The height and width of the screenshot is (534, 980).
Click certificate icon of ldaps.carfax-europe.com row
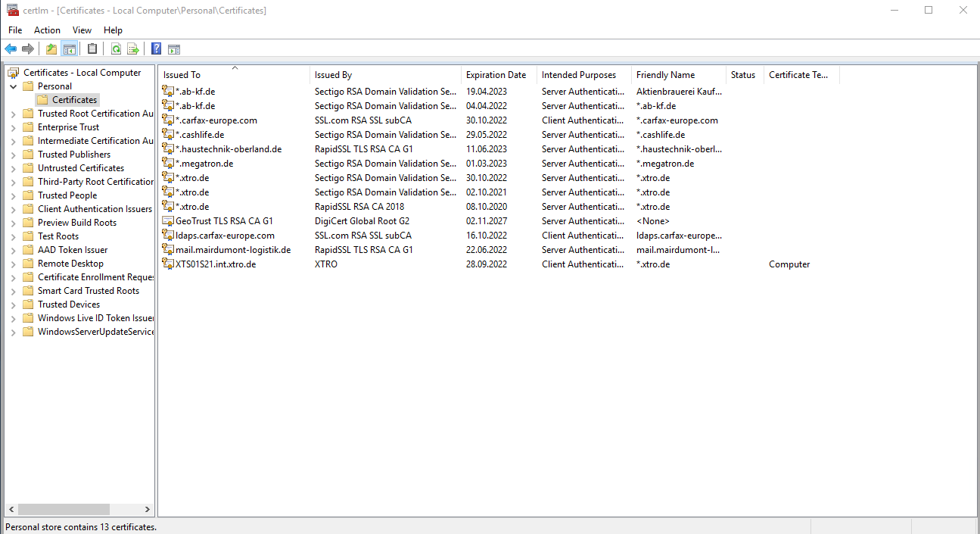click(x=168, y=235)
